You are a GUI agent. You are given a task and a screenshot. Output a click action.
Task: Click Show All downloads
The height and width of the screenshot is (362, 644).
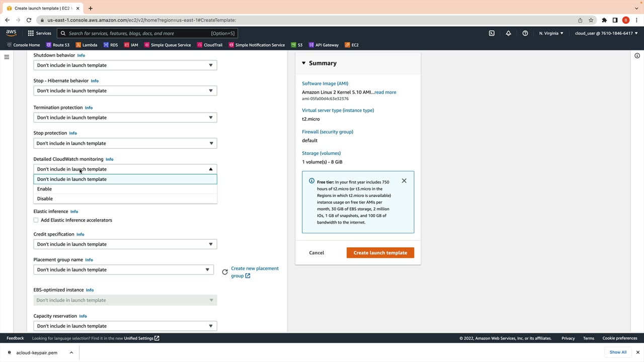point(618,352)
